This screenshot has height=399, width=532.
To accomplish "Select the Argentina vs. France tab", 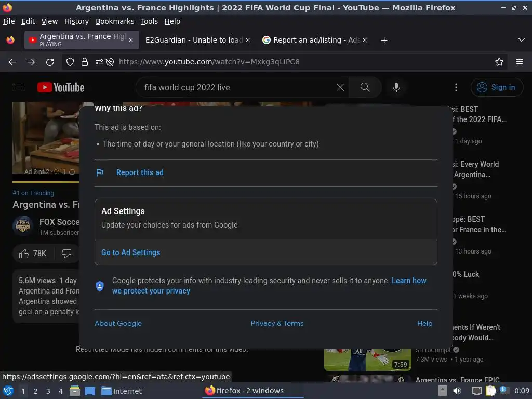I will click(x=82, y=40).
